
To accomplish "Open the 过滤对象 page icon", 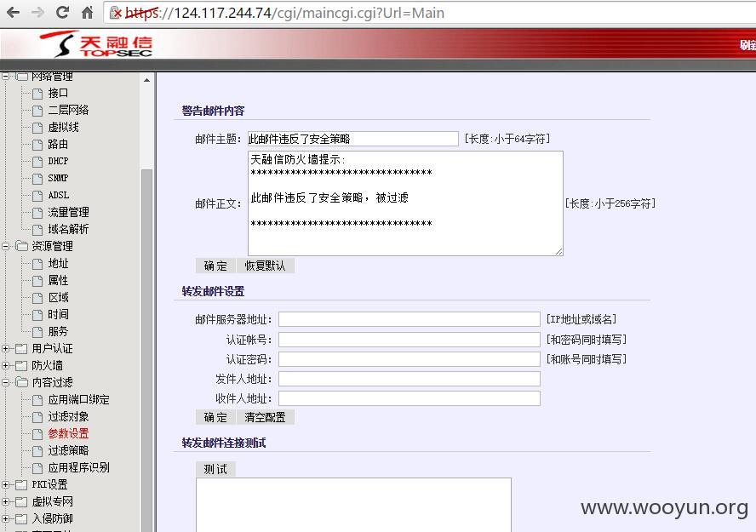I will pyautogui.click(x=37, y=417).
